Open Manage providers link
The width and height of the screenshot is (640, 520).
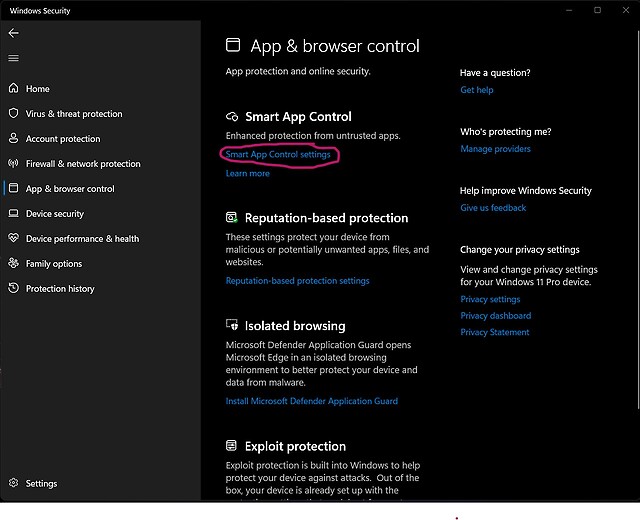click(x=495, y=149)
